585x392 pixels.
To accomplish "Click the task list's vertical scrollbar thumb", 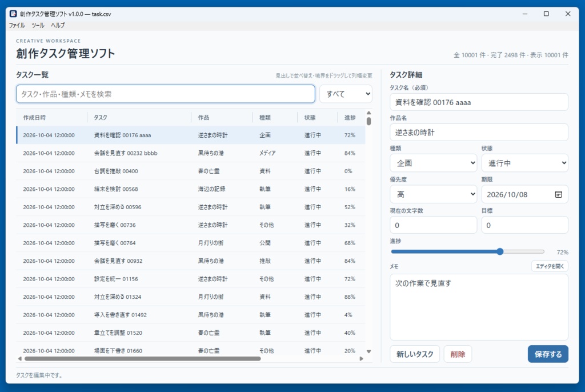I will [368, 121].
